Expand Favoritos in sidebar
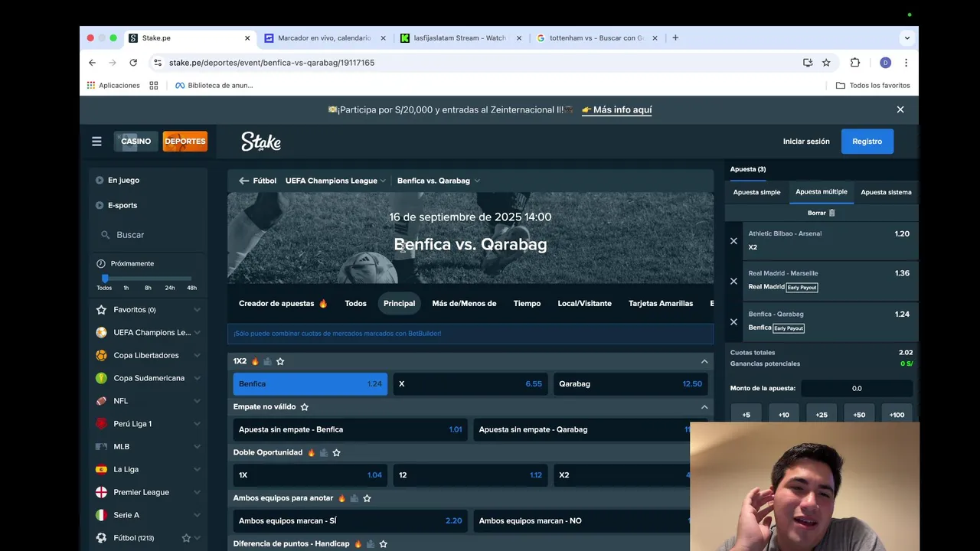The image size is (980, 551). (x=197, y=310)
